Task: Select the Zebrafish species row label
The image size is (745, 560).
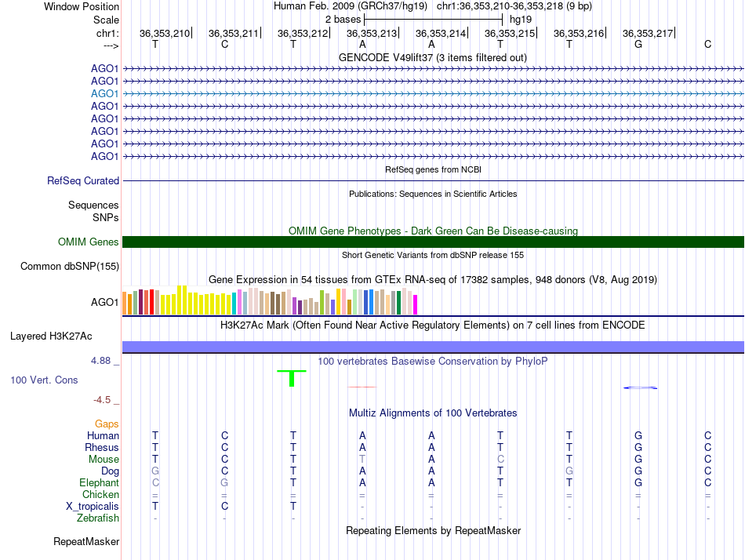Action: pos(98,518)
